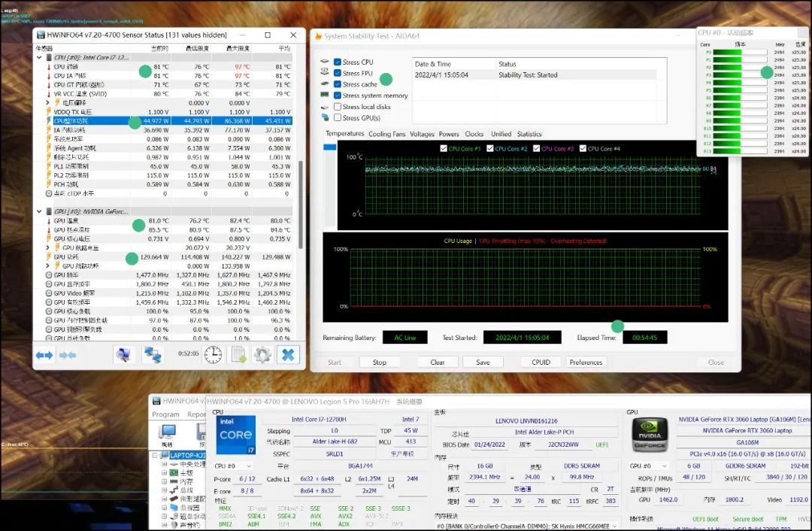The image size is (812, 531).
Task: Uncheck Stress cache checkbox
Action: pyautogui.click(x=337, y=84)
